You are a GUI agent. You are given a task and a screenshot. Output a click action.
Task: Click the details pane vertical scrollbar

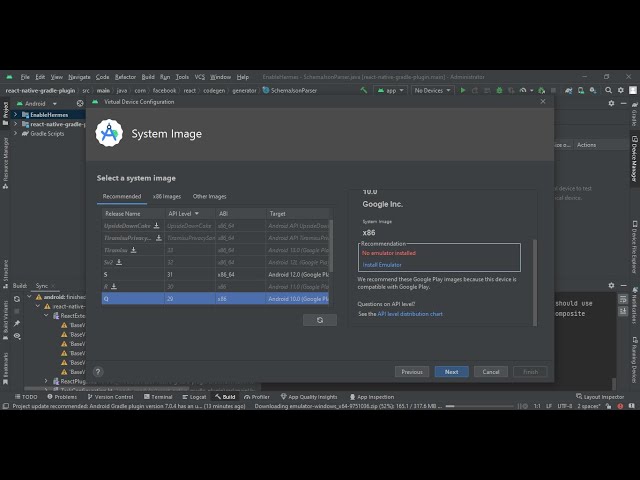[x=535, y=282]
